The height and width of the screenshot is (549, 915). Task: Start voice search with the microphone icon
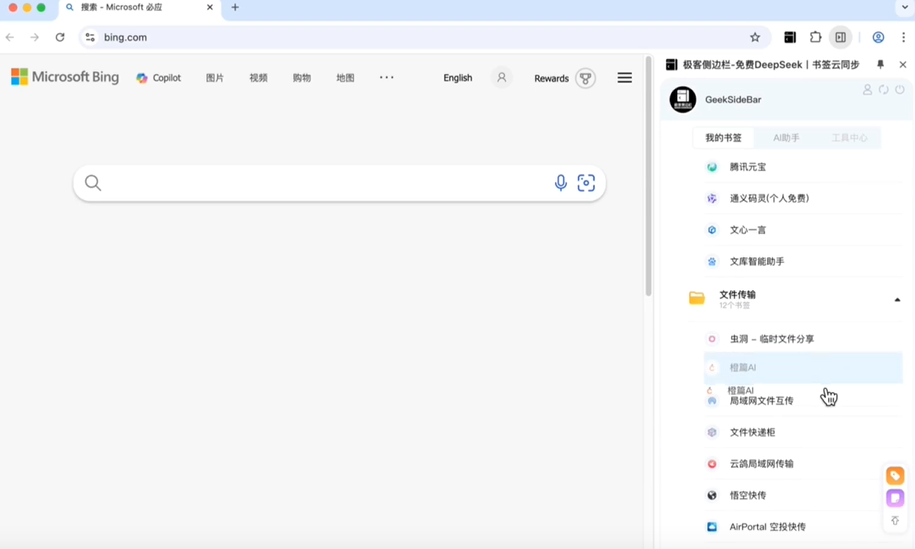[560, 183]
